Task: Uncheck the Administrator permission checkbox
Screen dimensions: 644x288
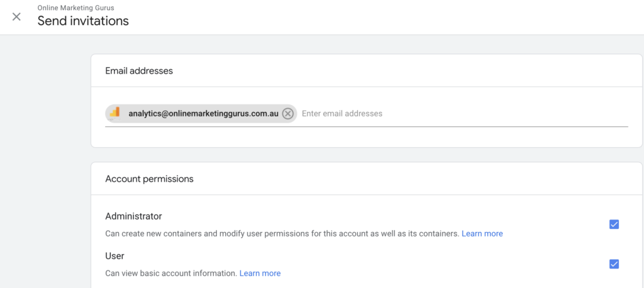Action: [614, 224]
